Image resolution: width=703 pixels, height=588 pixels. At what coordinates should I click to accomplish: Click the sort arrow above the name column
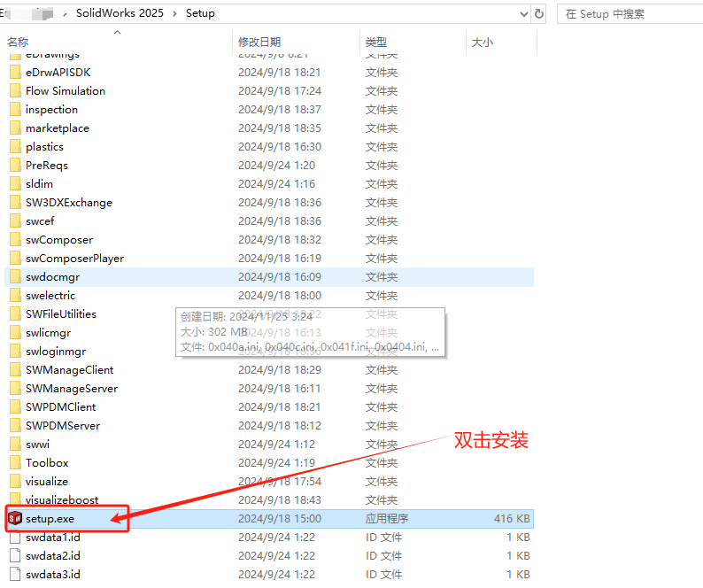(x=117, y=33)
